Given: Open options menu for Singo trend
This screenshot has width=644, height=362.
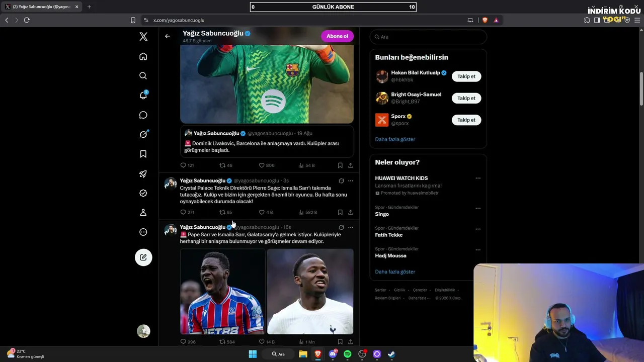Looking at the screenshot, I should coord(478,208).
